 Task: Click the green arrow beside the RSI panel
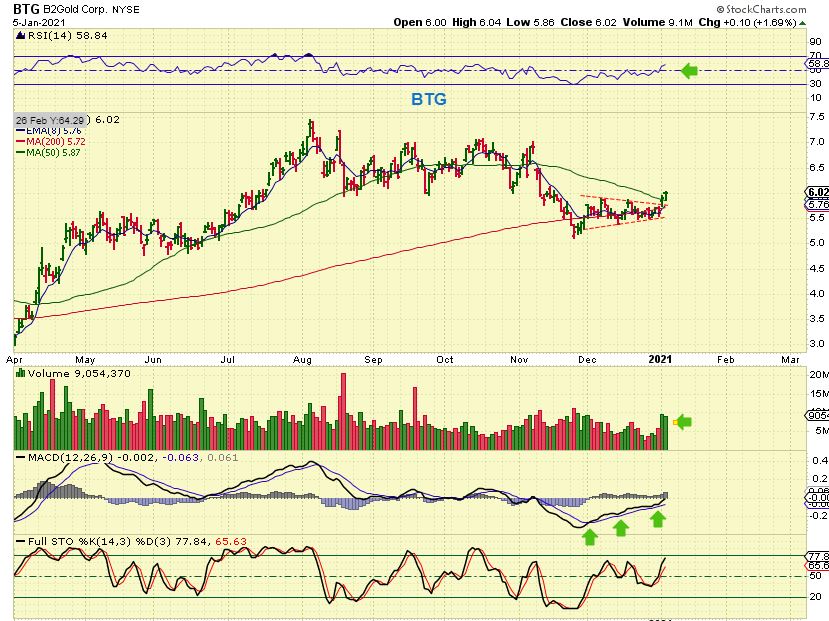690,70
